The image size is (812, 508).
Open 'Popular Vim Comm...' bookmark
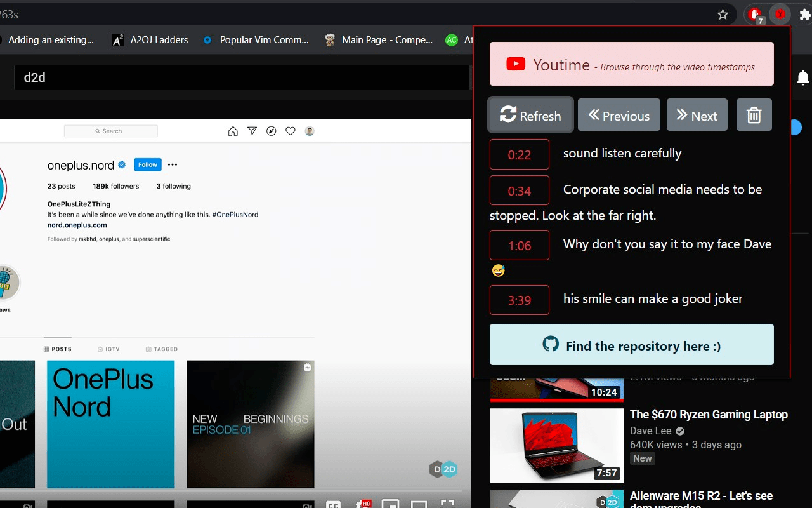(256, 39)
